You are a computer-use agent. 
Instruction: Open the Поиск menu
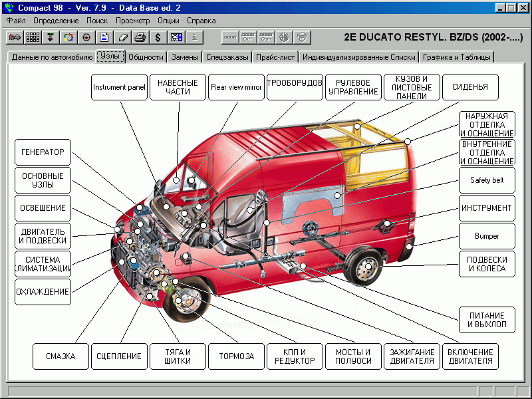click(97, 21)
